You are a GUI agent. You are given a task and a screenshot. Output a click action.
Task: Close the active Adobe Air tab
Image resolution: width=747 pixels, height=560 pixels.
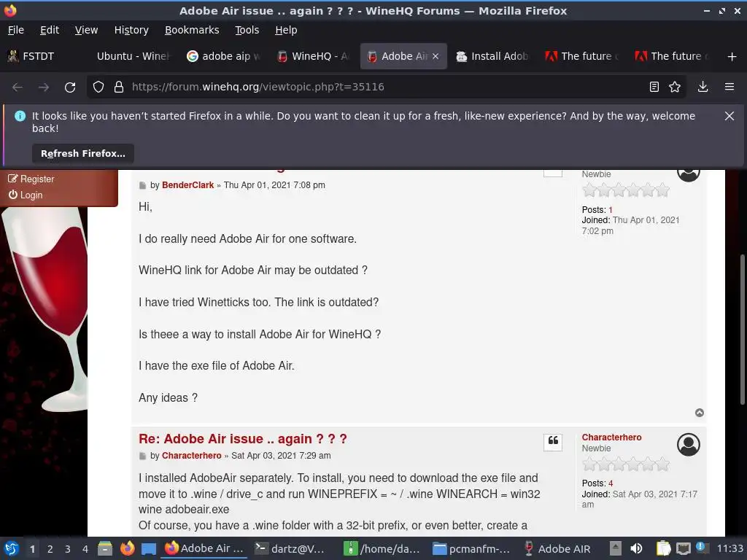coord(436,56)
